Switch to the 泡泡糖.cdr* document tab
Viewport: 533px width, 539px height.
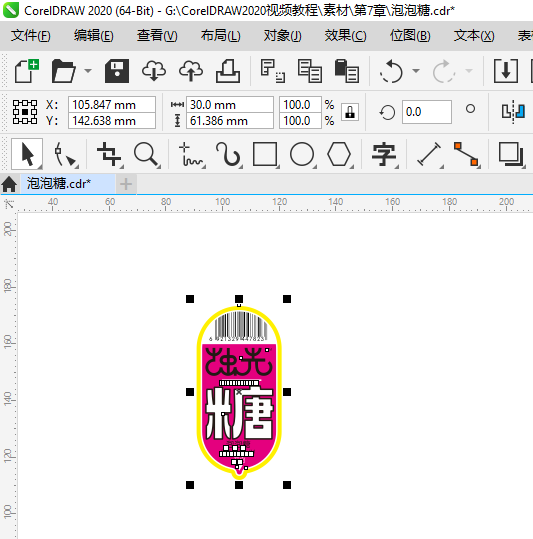[59, 184]
